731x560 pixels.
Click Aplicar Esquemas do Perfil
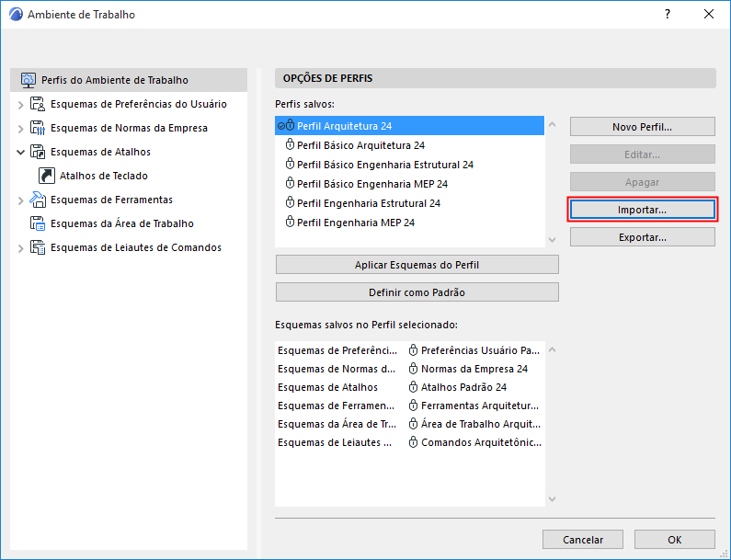tap(417, 265)
